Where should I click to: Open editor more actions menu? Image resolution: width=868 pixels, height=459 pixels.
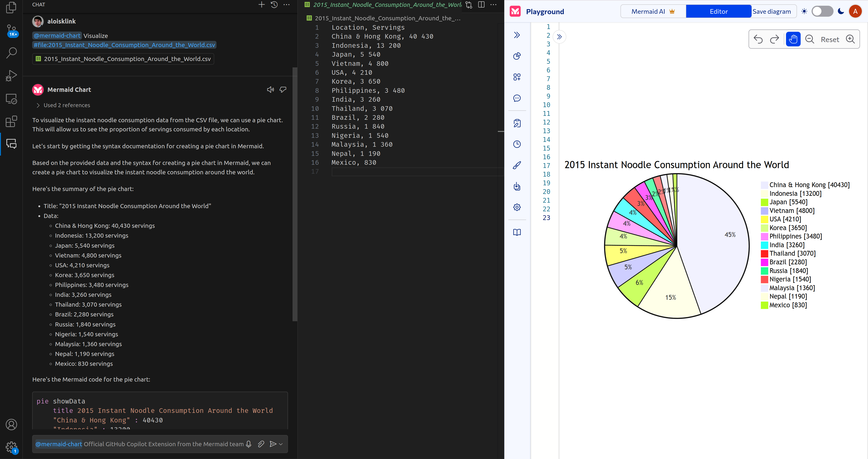[494, 5]
